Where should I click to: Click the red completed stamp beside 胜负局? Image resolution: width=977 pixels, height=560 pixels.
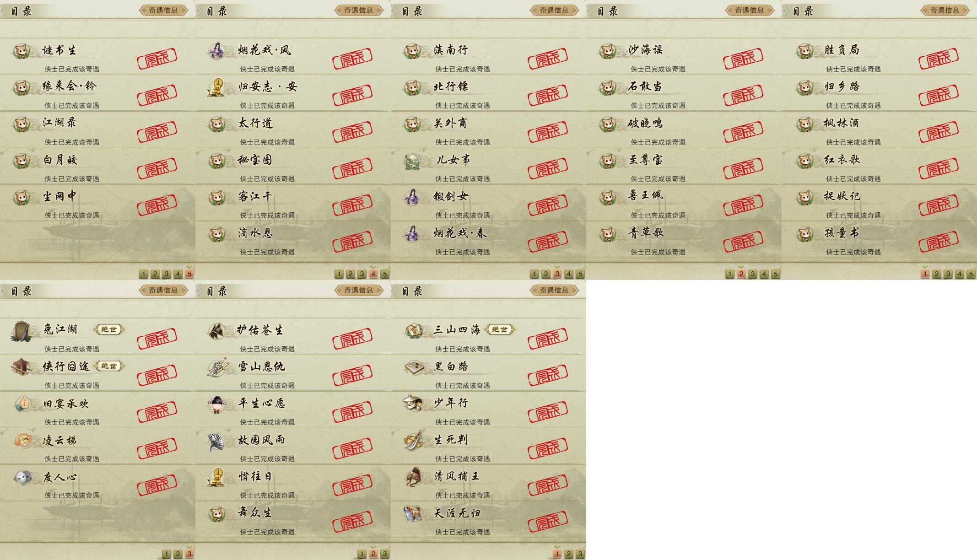point(938,58)
